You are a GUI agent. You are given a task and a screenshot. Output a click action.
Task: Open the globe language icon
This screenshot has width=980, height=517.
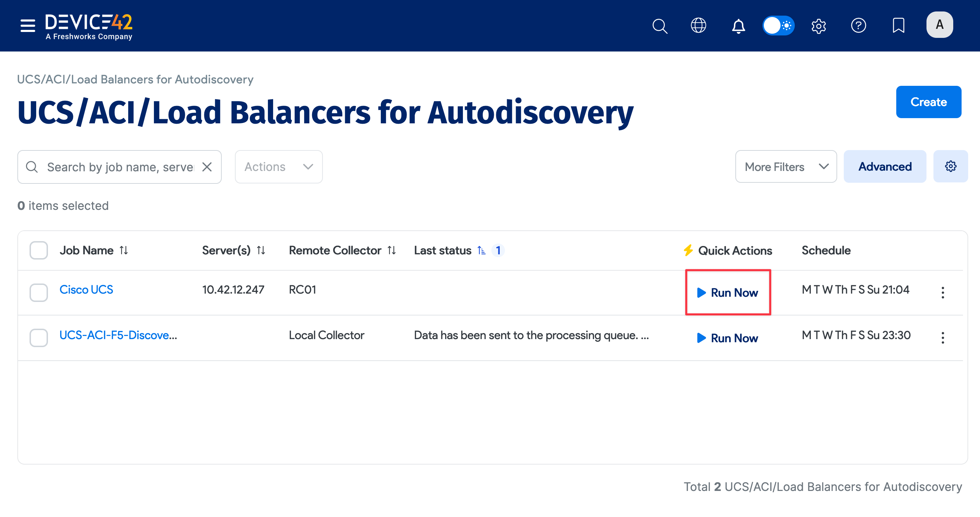point(699,25)
